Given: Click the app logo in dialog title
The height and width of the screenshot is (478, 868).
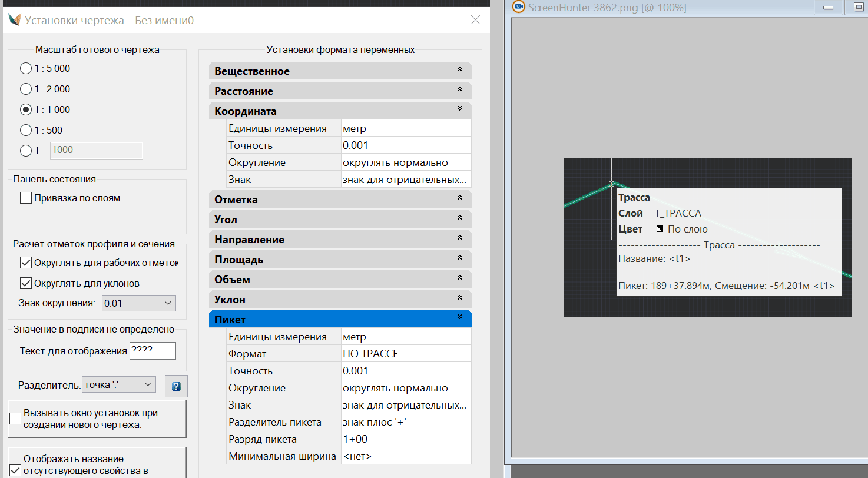Looking at the screenshot, I should pyautogui.click(x=14, y=20).
